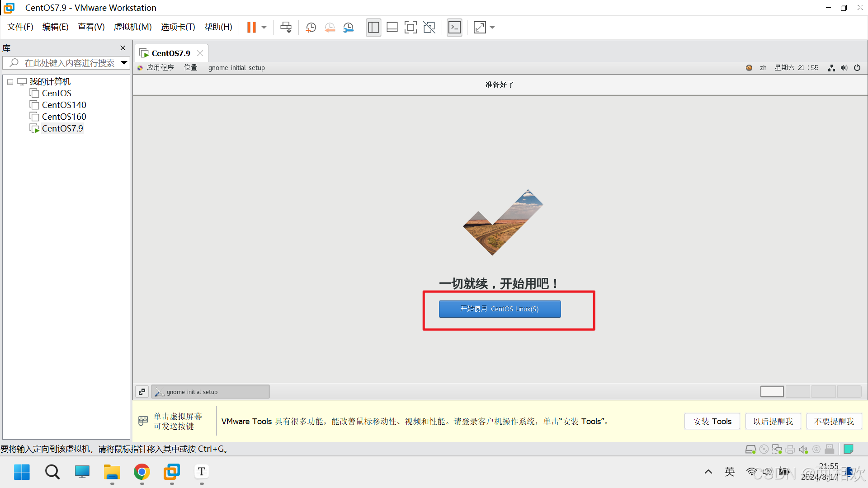Select the CentOS7.9 tab

[170, 53]
